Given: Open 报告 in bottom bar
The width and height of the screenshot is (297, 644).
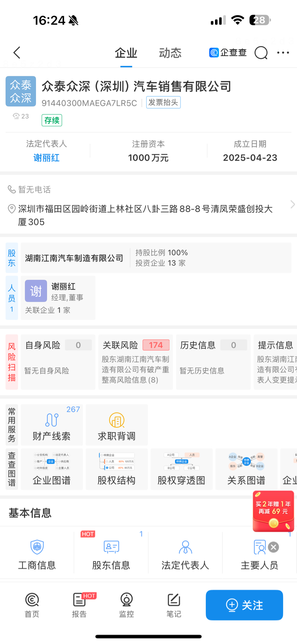Looking at the screenshot, I should pos(79,605).
